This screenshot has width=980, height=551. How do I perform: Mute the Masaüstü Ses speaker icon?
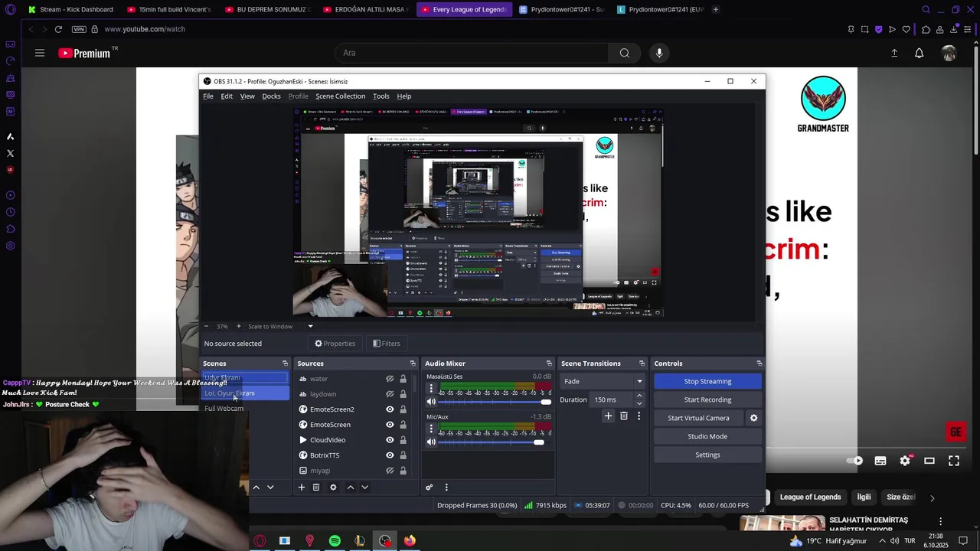[431, 402]
